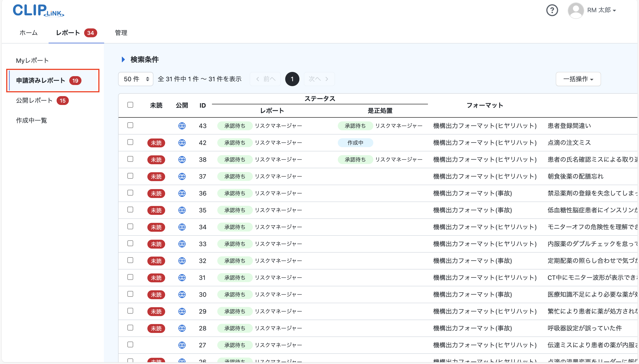
Task: Open the 一括操作 bulk actions menu
Action: click(578, 79)
